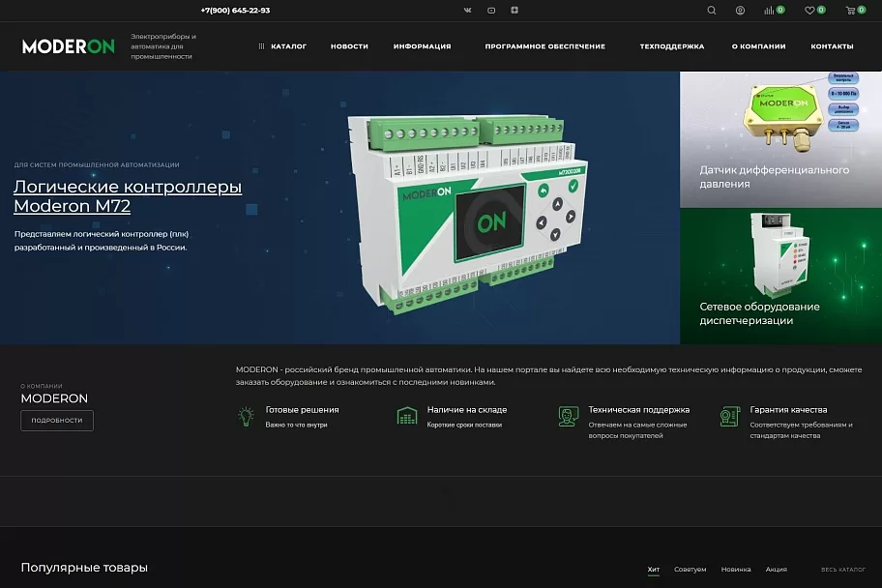Screen dimensions: 882x588
Task: Open the О компании menu item
Action: click(x=758, y=46)
